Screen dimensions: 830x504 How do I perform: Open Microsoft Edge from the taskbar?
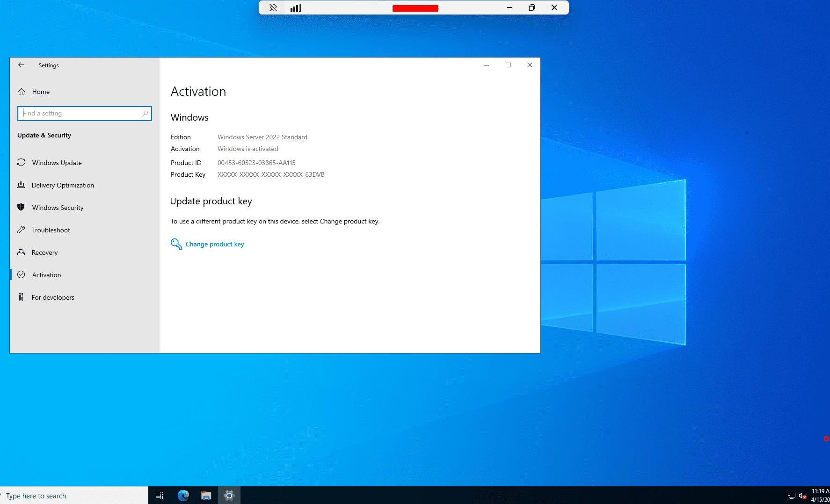(x=183, y=496)
